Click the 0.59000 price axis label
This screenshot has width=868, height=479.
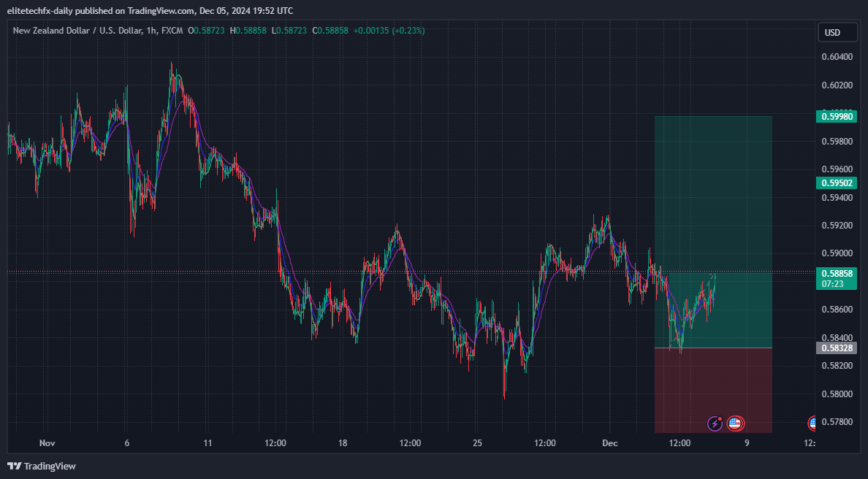(x=837, y=253)
